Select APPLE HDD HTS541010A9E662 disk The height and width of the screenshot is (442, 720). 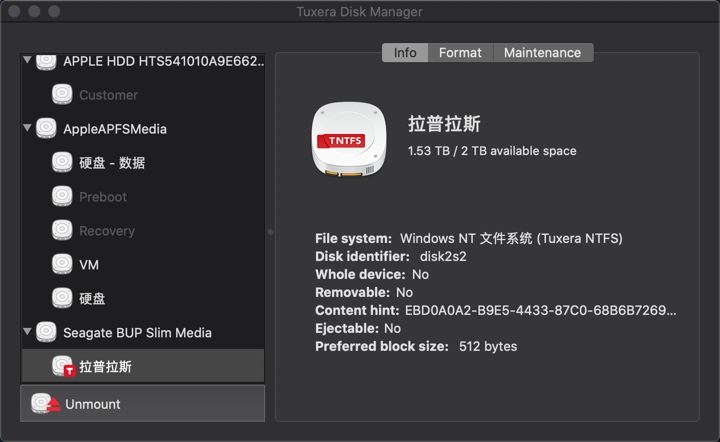click(x=143, y=62)
